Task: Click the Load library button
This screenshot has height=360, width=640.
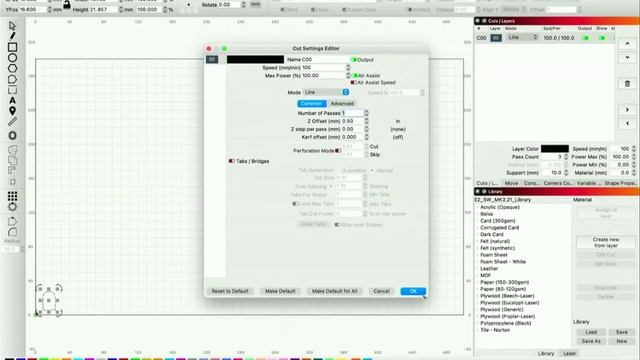Action: [591, 332]
